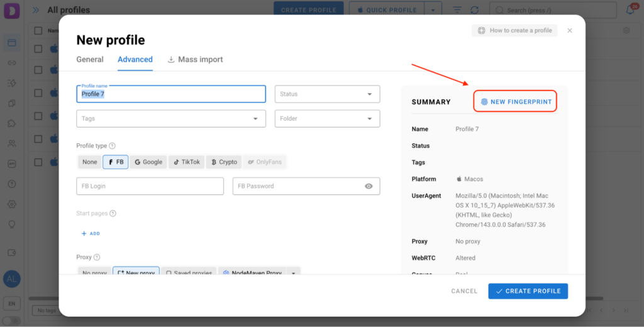Click the FB Login input field
Viewport: 644px width, 327px height.
point(150,186)
